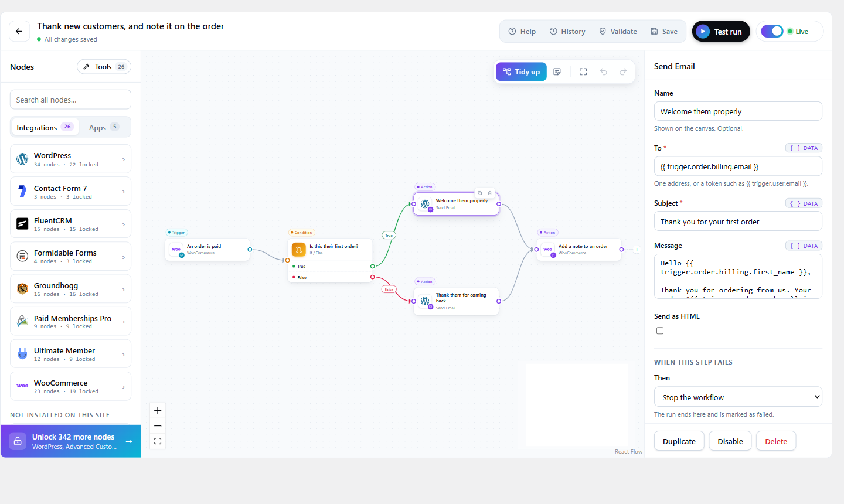Expand the WooCommerce node group
Screen dimensions: 844x504
[x=70, y=386]
